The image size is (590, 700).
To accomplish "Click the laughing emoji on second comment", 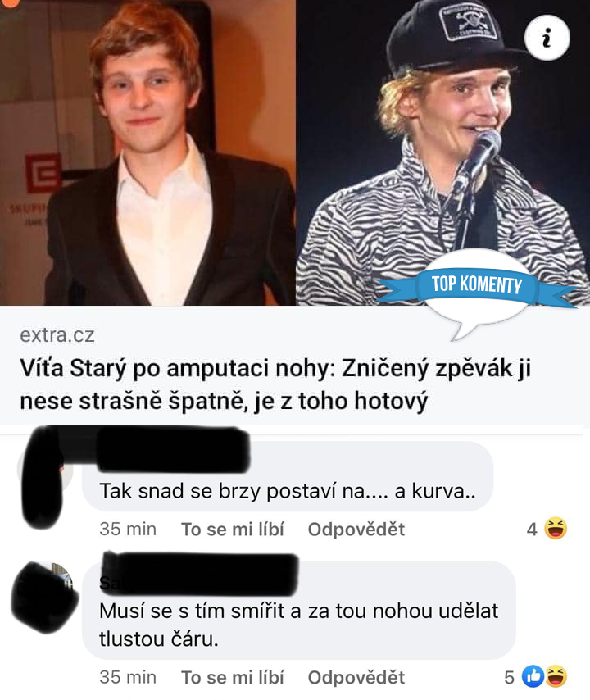I will 556,676.
